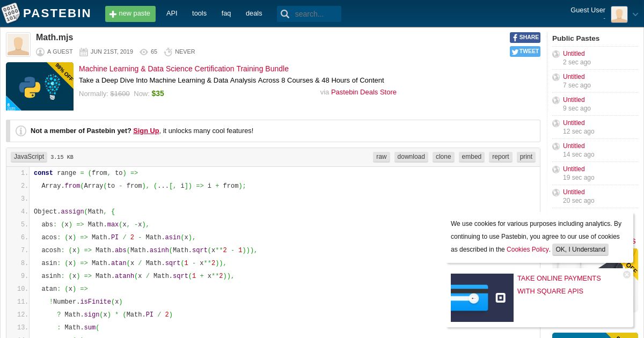Click the Math.mjs paste title
644x338 pixels.
pyautogui.click(x=54, y=38)
